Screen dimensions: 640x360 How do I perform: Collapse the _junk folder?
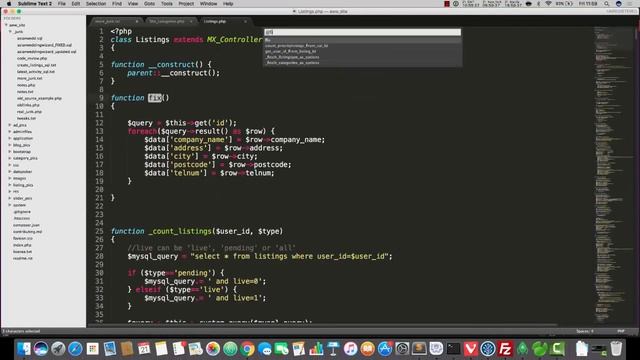click(11, 31)
